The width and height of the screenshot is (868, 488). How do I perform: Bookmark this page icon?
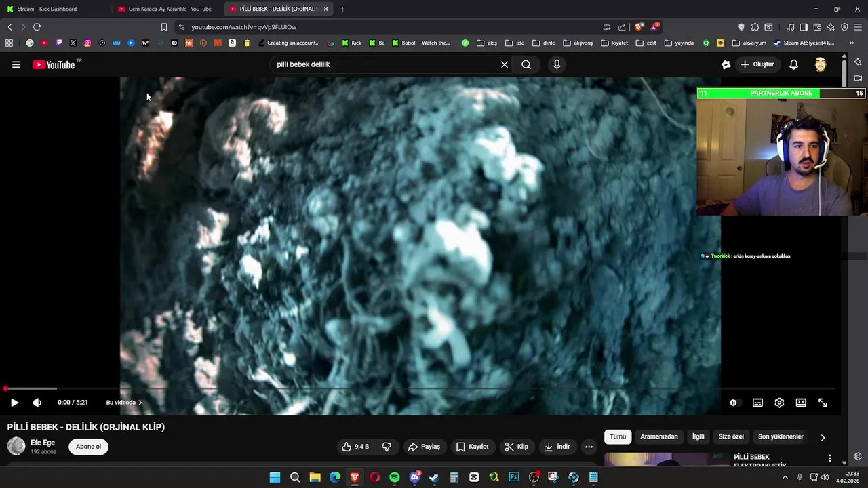tap(163, 27)
